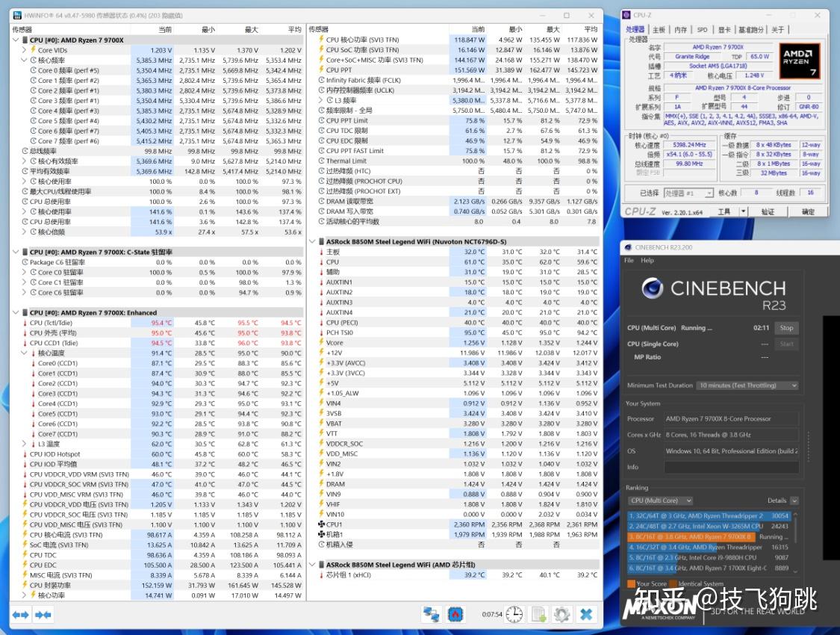Click the thermometer icon beside PCH TSI0
The image size is (840, 635).
pyautogui.click(x=321, y=332)
